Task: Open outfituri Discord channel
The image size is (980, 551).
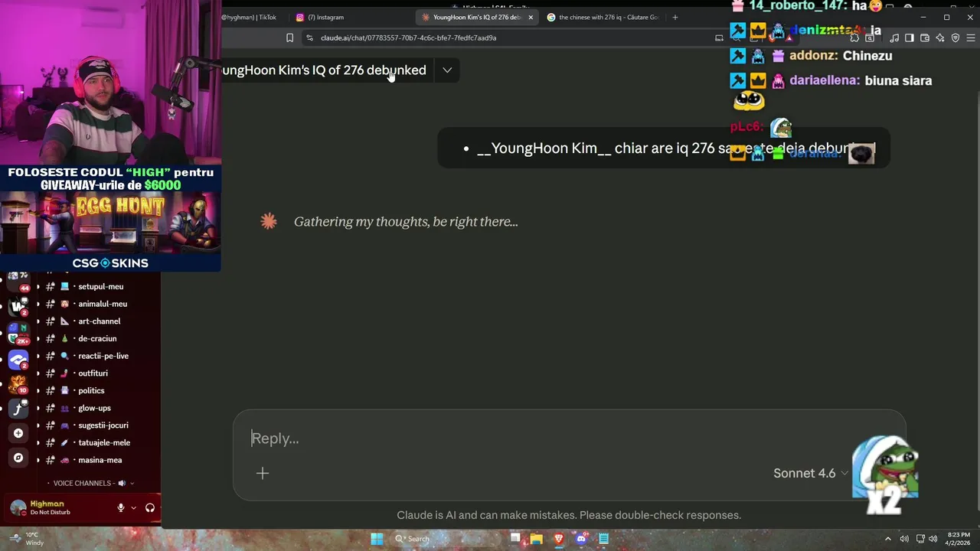Action: (x=92, y=373)
